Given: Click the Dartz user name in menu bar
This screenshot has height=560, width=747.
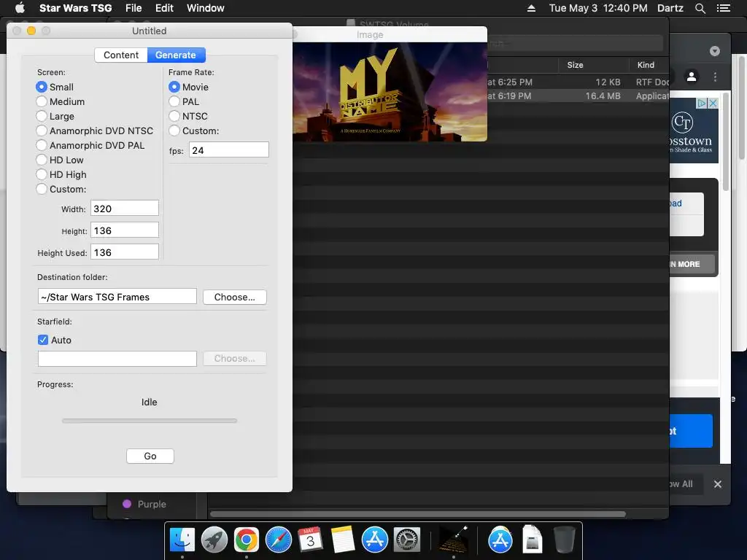Looking at the screenshot, I should point(670,8).
